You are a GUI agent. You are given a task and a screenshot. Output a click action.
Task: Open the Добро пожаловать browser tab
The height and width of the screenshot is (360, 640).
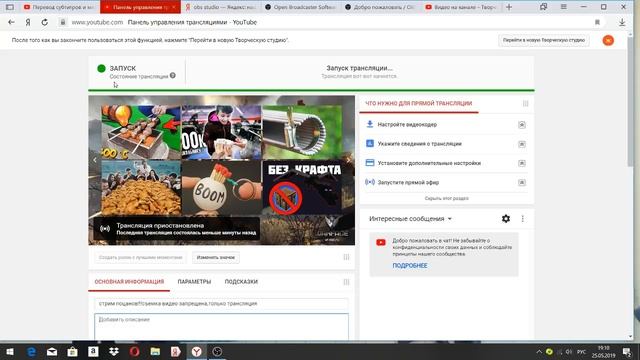click(x=381, y=7)
